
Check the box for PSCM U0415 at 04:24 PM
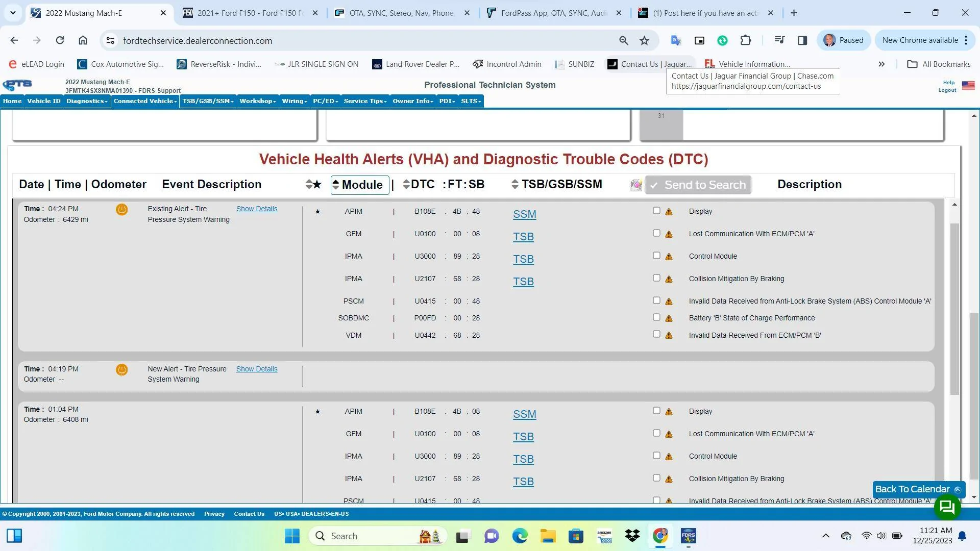656,300
